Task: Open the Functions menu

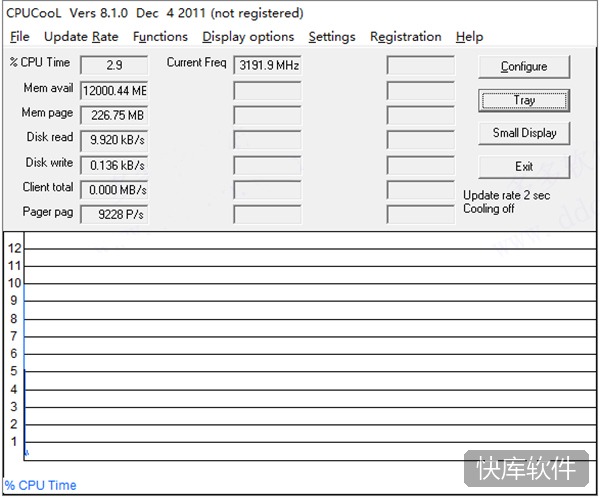Action: (x=160, y=37)
